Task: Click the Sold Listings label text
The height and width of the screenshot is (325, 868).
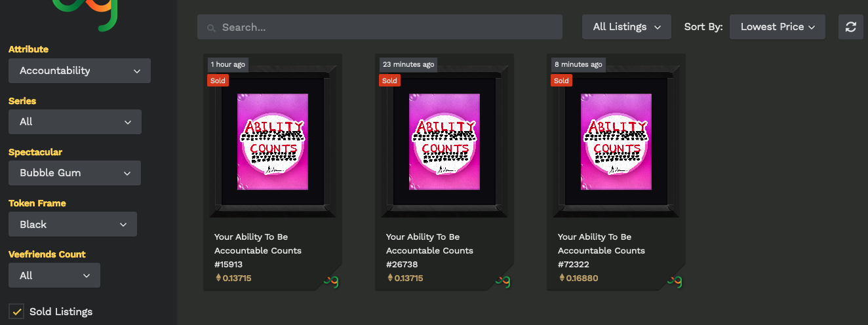Action: 61,312
